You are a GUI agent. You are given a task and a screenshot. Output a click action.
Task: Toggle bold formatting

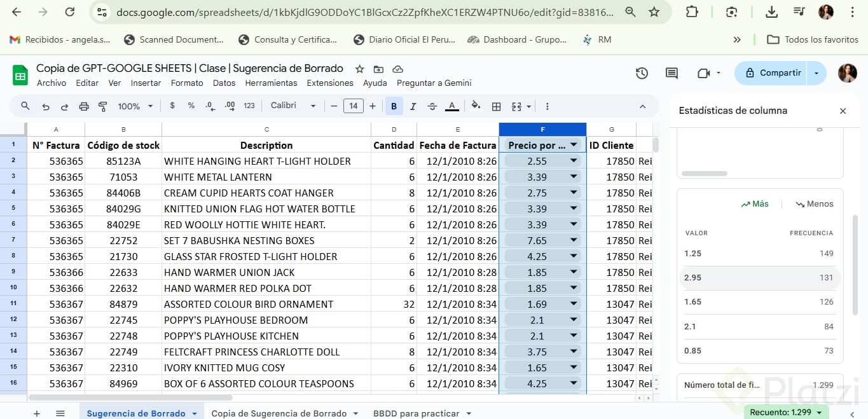[x=394, y=106]
